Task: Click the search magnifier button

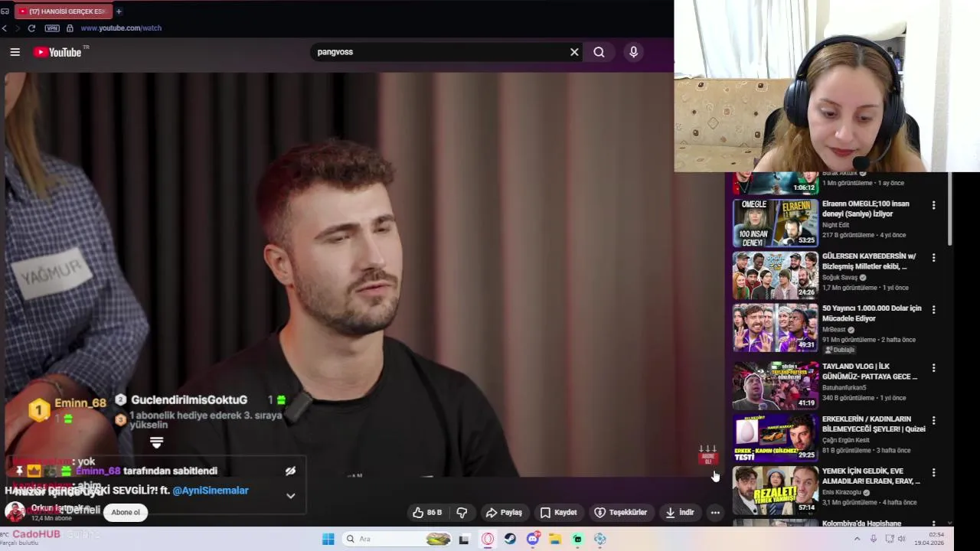Action: coord(599,52)
